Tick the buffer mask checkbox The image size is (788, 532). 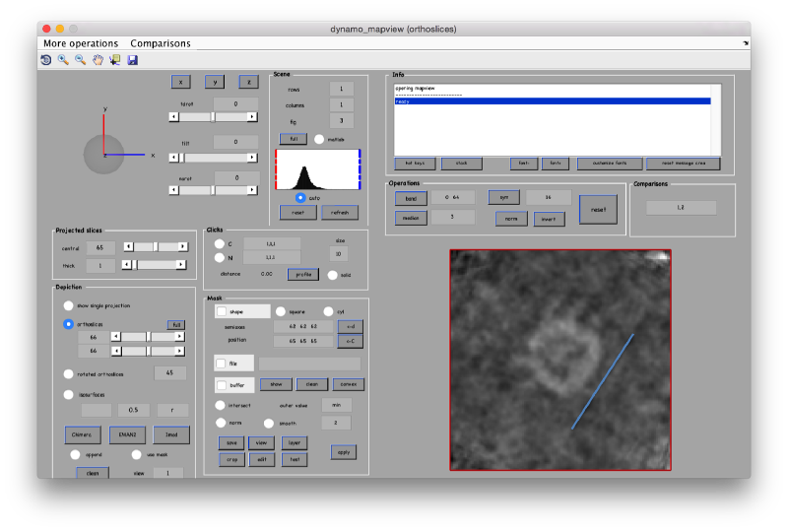(x=221, y=385)
